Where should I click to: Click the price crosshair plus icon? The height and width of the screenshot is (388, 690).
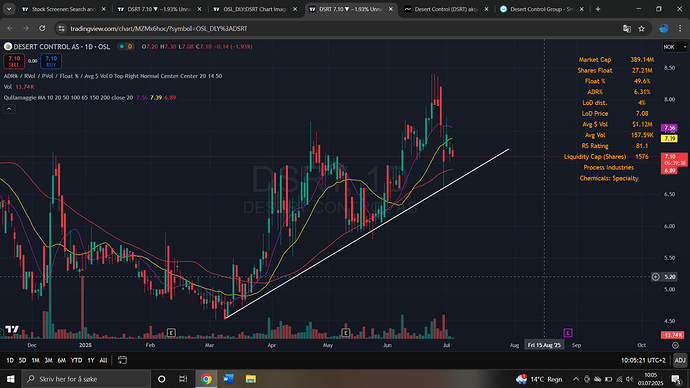coord(656,277)
